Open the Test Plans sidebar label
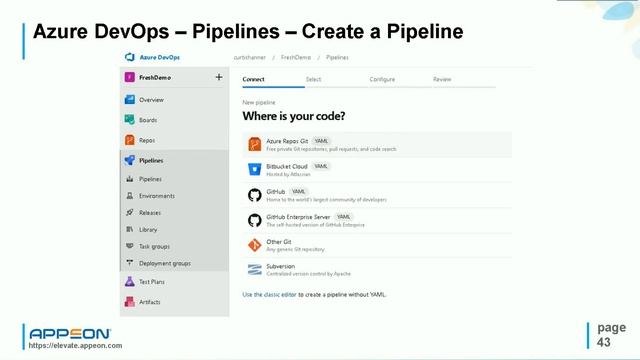This screenshot has height=360, width=640. click(x=152, y=282)
